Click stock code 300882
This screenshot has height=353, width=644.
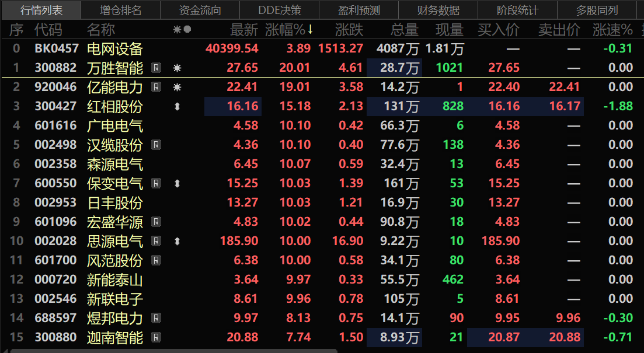pos(55,68)
